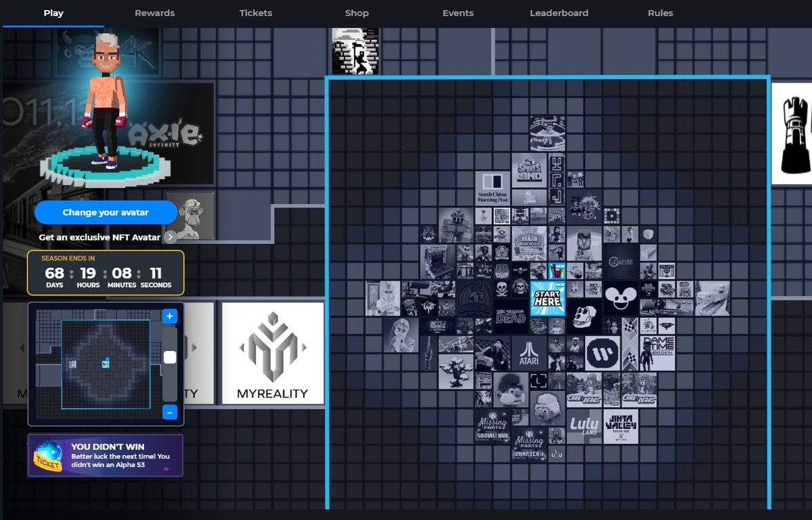The height and width of the screenshot is (520, 812).
Task: Open the left Care Bears tile
Action: tap(584, 389)
